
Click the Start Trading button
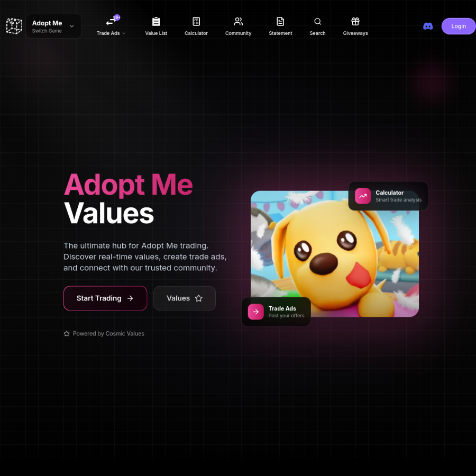click(x=105, y=298)
